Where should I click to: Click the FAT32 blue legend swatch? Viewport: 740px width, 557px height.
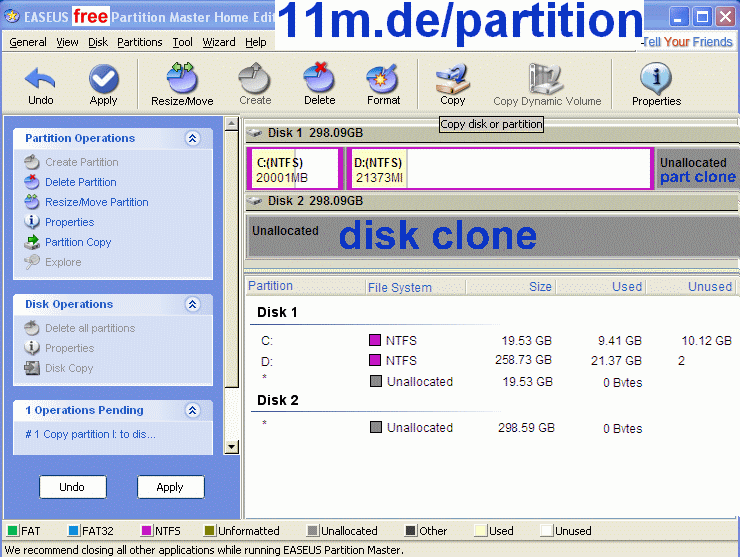click(x=74, y=531)
